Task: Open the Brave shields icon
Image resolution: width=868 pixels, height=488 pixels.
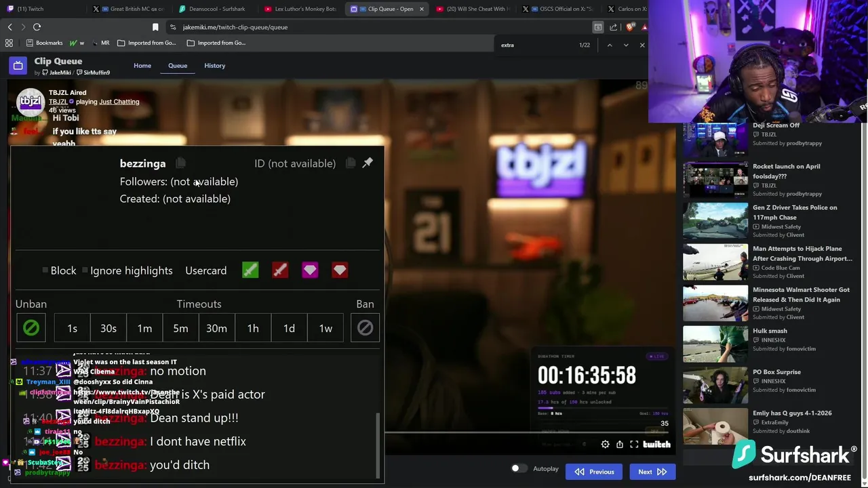Action: tap(630, 27)
